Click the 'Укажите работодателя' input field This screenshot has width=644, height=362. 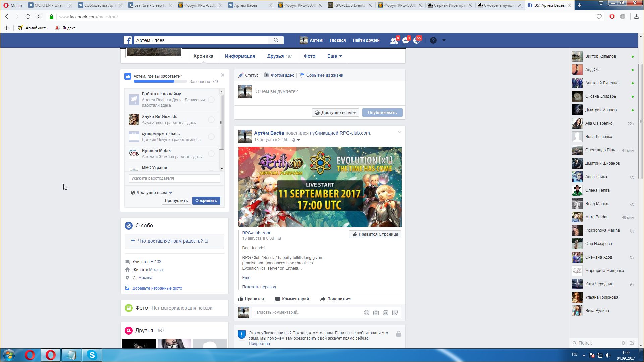[x=174, y=178]
